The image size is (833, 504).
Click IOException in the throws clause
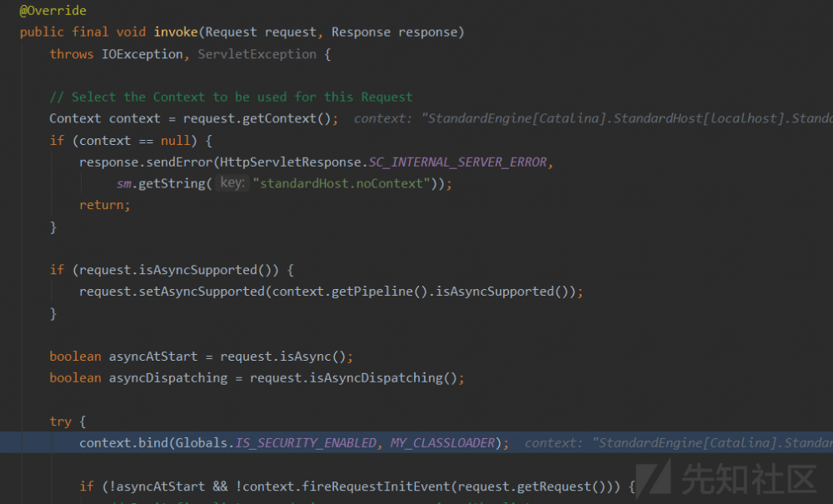tap(142, 54)
